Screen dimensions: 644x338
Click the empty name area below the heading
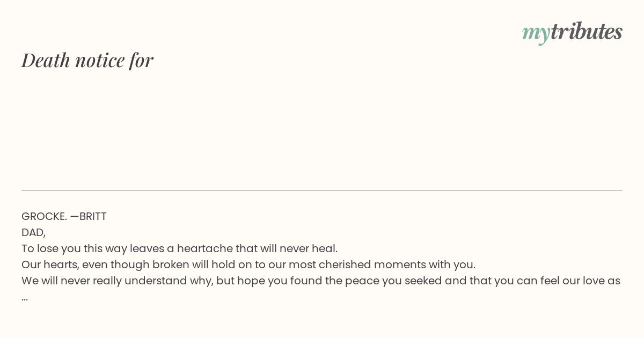322,129
